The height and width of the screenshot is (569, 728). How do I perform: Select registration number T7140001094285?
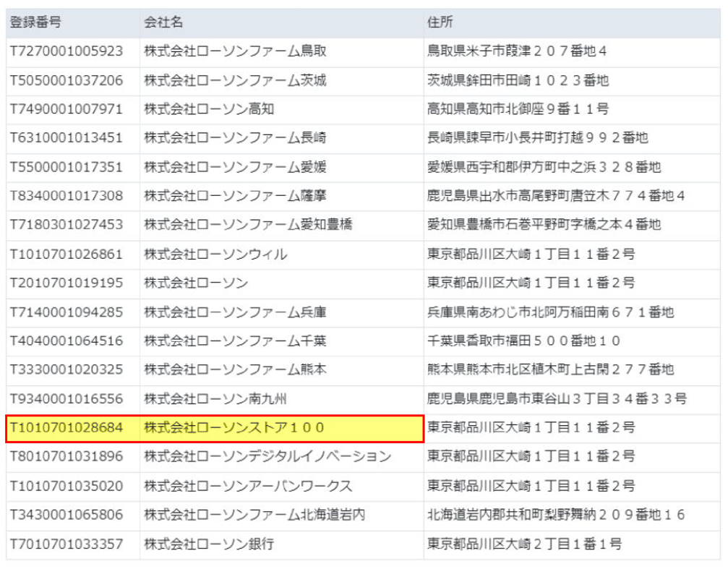[67, 312]
